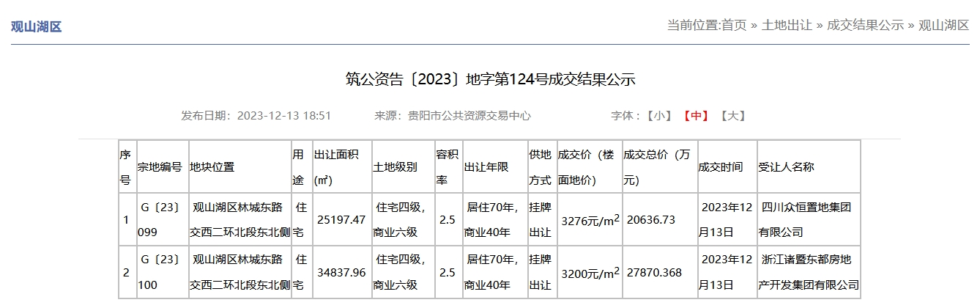Click the buyer 浙江诸暨东都房地产开发集团有限公司

(809, 272)
